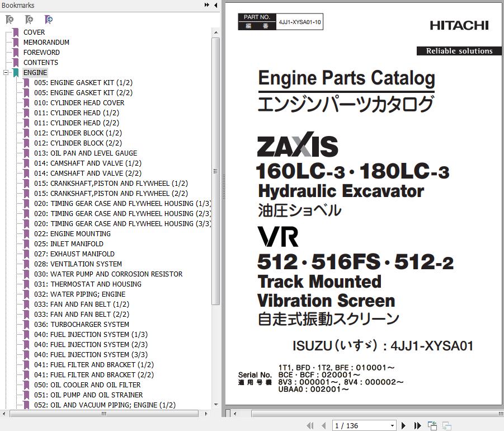
Task: Click the add new bookmark icon
Action: tap(29, 20)
